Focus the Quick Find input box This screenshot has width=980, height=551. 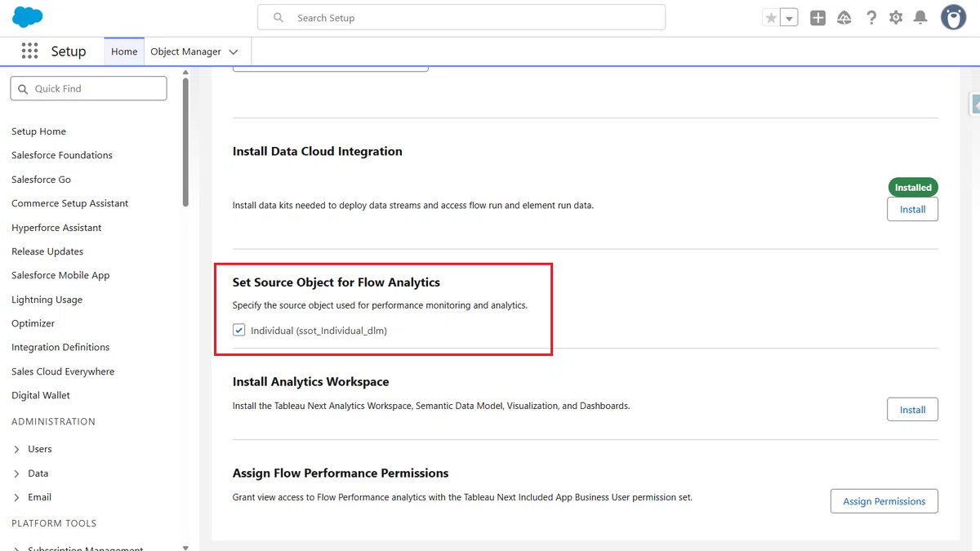(88, 88)
